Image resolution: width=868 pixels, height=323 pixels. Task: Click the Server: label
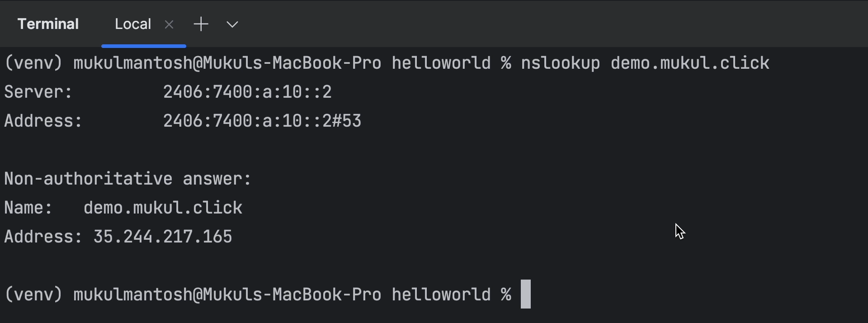(x=38, y=92)
